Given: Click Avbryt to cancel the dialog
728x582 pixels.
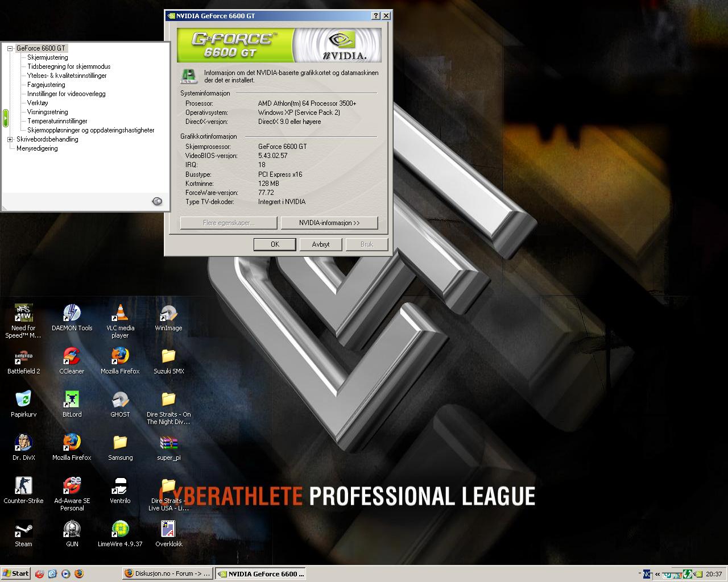Looking at the screenshot, I should coord(321,244).
